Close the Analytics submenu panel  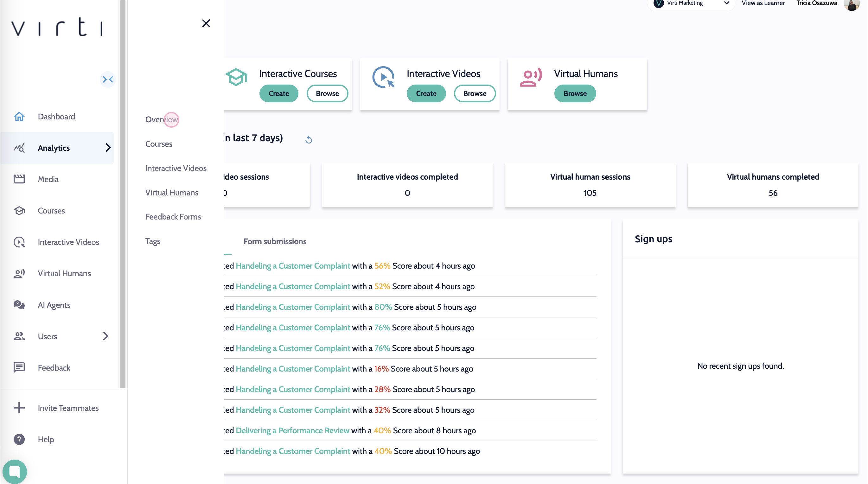point(206,23)
